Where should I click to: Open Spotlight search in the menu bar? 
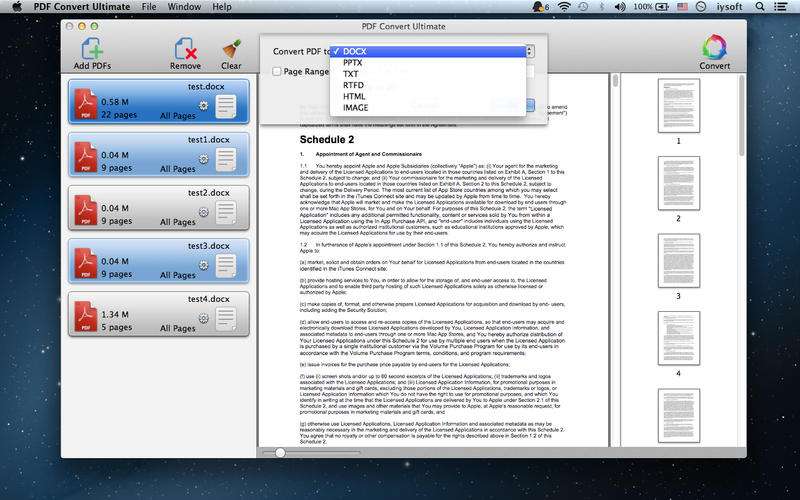click(760, 7)
